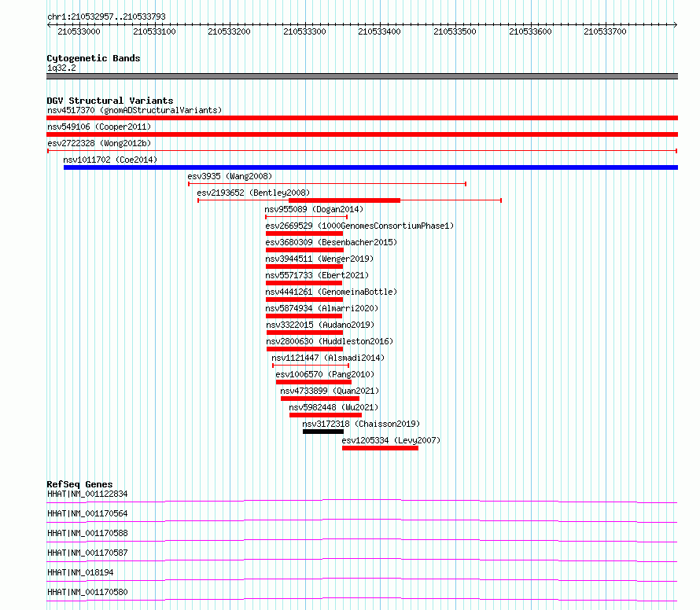Click the DGV Structural Variants track heading

click(110, 101)
